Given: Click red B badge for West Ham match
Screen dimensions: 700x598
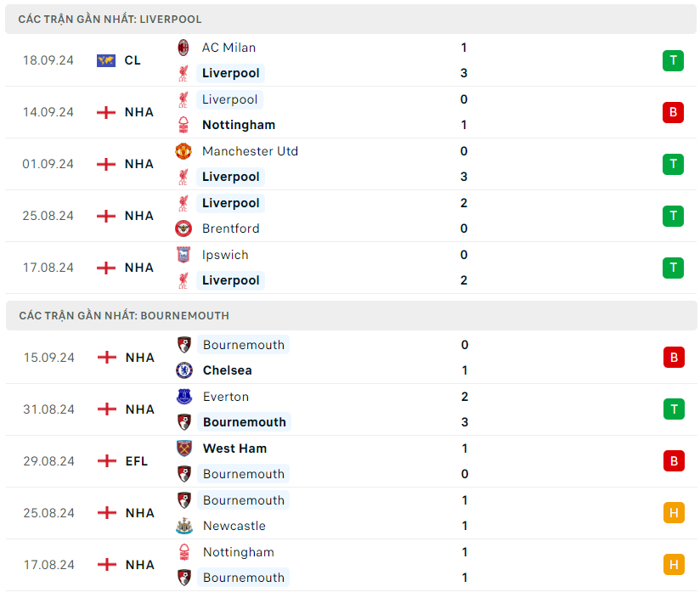Looking at the screenshot, I should tap(674, 461).
